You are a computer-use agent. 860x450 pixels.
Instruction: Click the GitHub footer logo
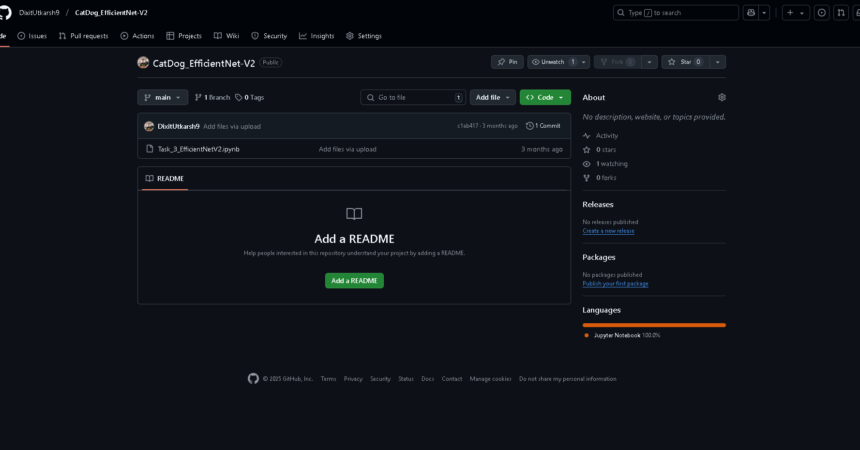pos(253,379)
